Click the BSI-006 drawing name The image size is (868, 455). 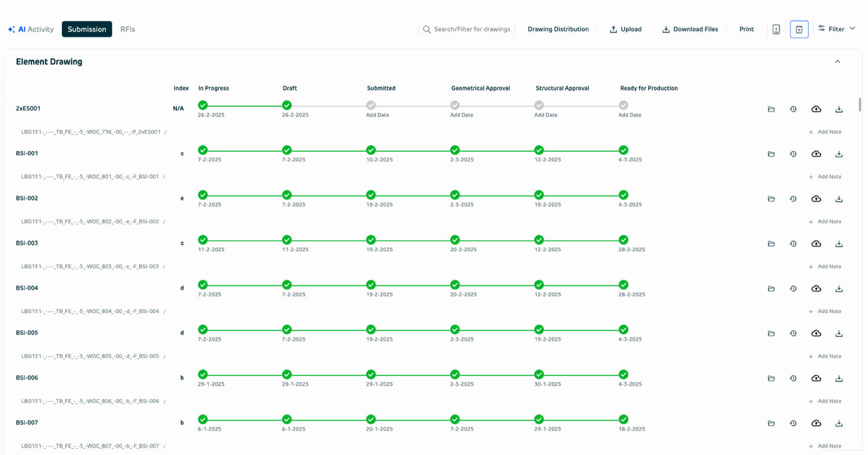click(x=27, y=378)
